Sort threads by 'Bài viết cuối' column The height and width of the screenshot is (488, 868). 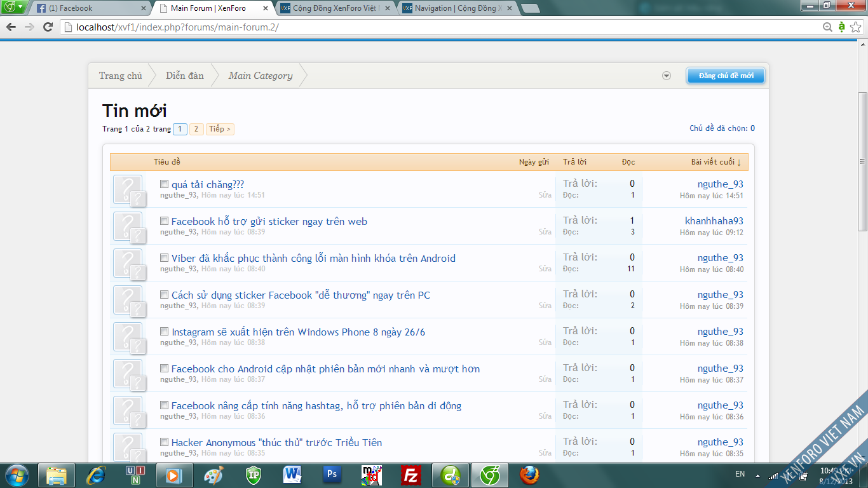(716, 162)
